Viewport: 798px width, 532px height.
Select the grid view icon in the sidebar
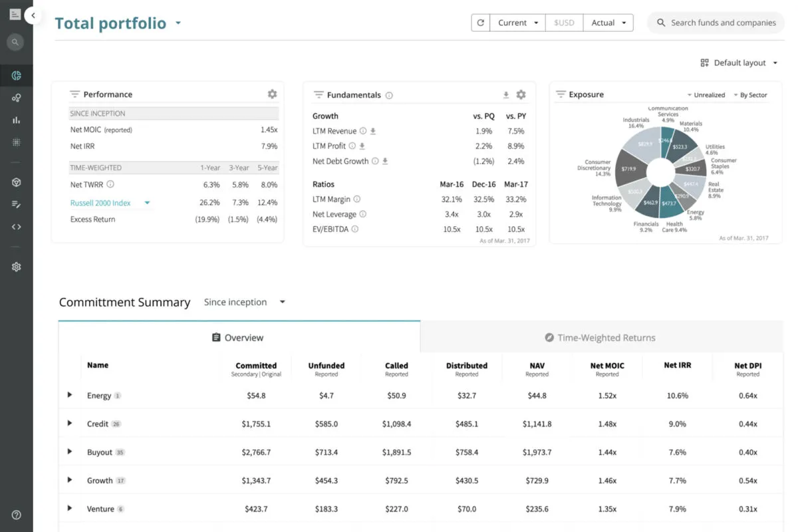(16, 142)
